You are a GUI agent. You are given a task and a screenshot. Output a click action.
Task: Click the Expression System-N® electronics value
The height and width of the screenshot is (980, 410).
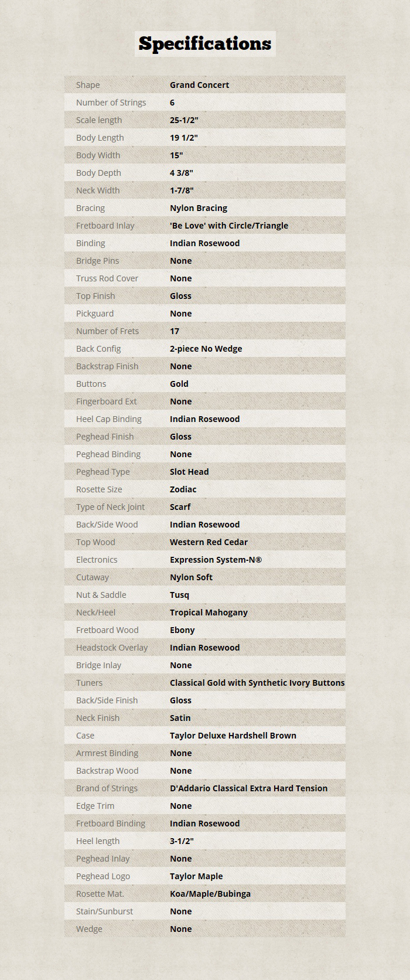point(216,560)
